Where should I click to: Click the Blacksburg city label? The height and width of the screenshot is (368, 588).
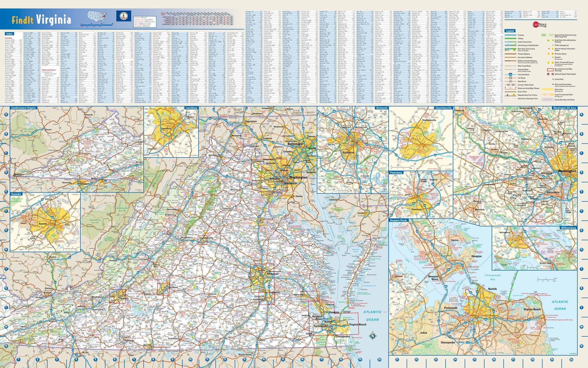(97, 297)
